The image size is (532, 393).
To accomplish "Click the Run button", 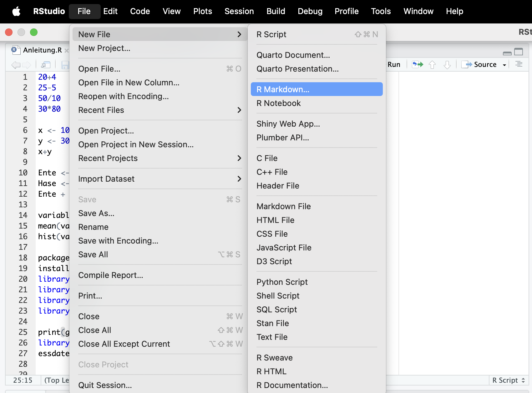I will [394, 64].
